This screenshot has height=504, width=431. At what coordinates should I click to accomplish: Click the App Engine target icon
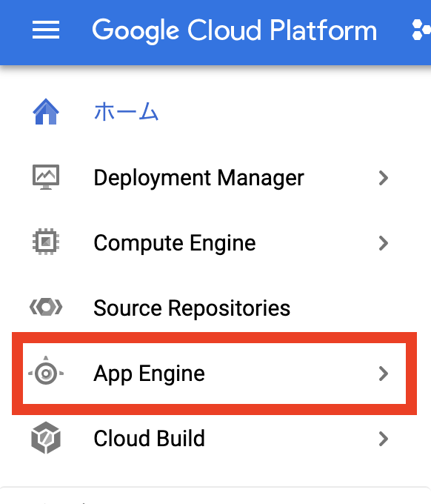point(46,371)
